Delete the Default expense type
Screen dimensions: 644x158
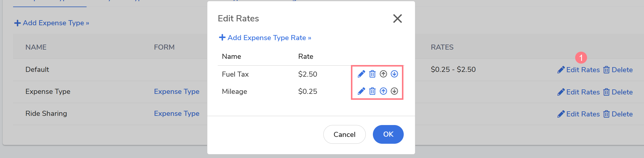618,70
